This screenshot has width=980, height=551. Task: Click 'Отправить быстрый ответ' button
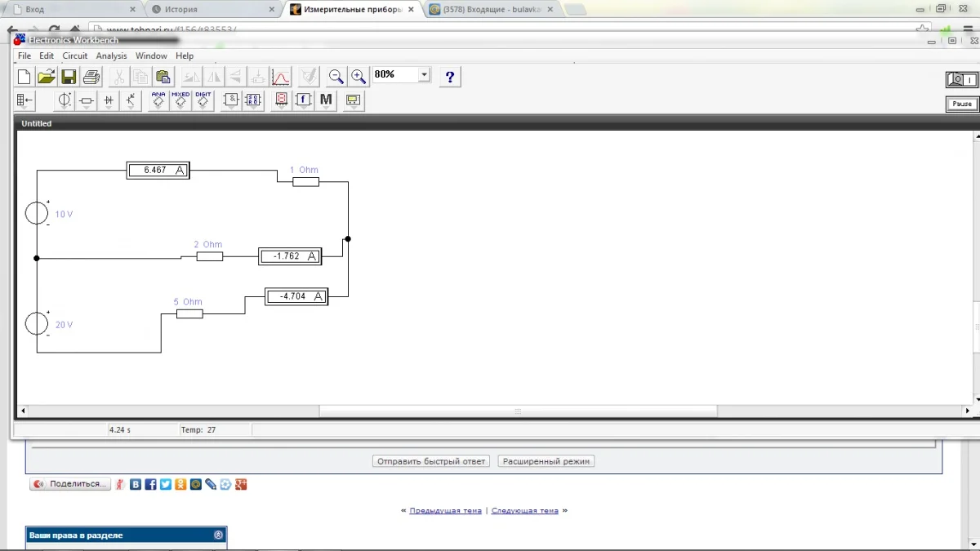430,461
